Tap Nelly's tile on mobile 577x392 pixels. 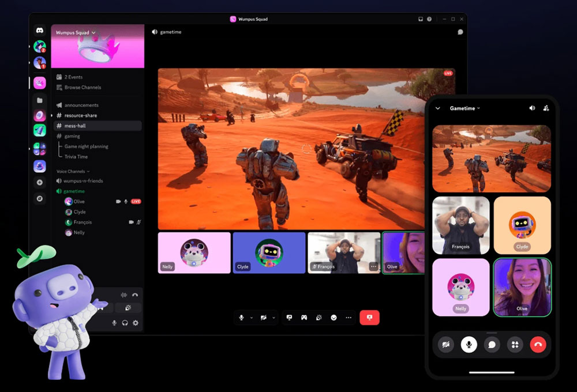460,287
